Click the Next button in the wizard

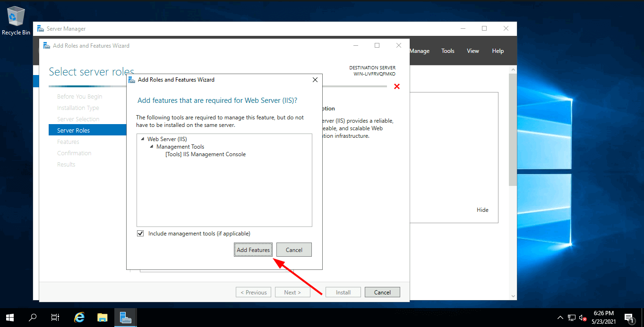(x=292, y=292)
